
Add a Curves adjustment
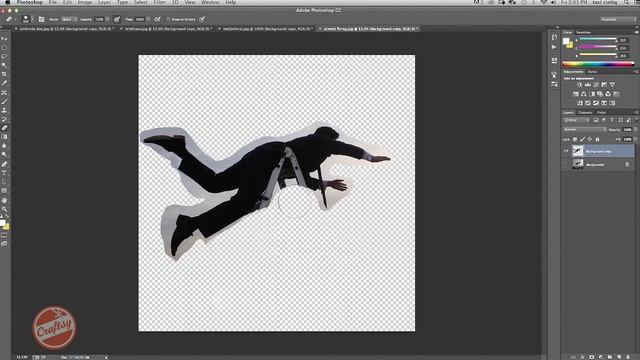coord(596,85)
